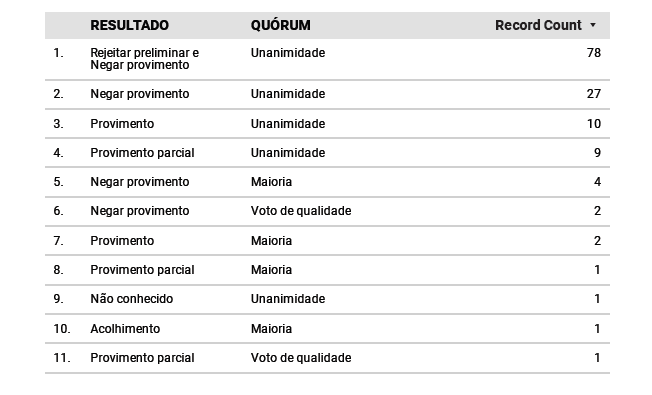Click the record count value 27
The image size is (652, 395).
pos(594,94)
